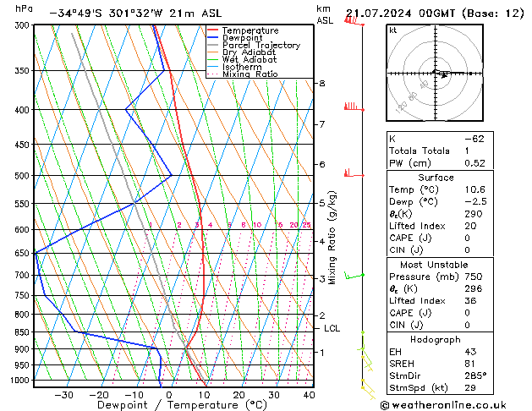The image size is (532, 411).
Task: Click the 300 hPa pressure level label
Action: 24,25
